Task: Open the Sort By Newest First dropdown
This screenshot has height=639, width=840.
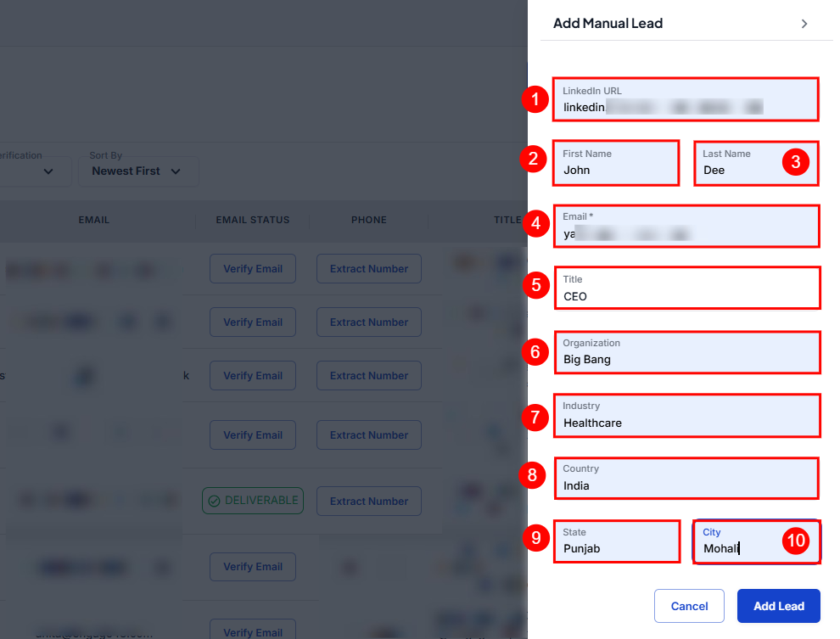Action: coord(138,171)
